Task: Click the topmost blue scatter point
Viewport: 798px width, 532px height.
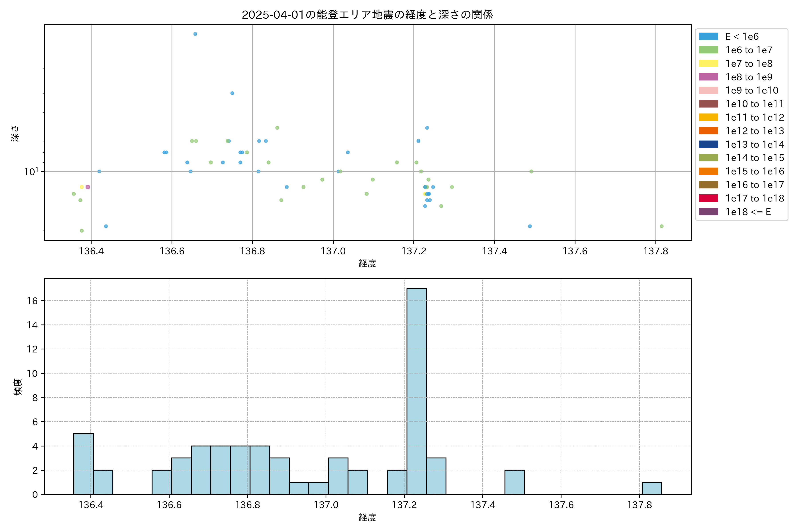Action: pyautogui.click(x=195, y=34)
